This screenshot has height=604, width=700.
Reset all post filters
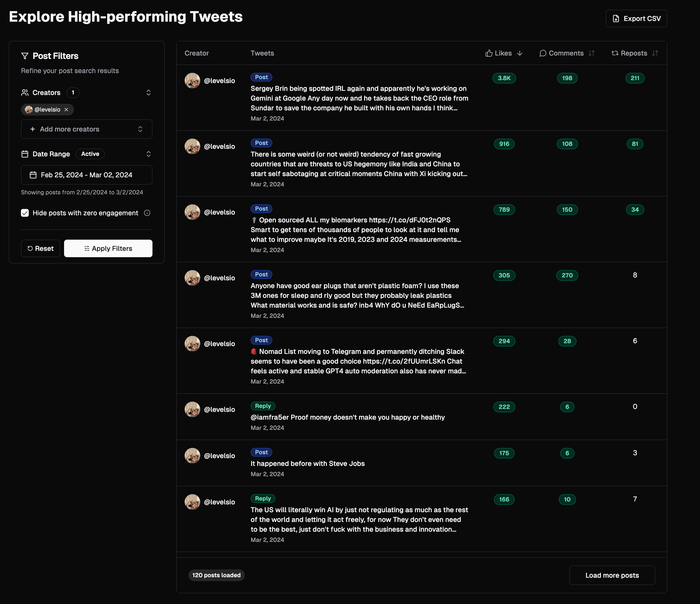click(x=40, y=249)
